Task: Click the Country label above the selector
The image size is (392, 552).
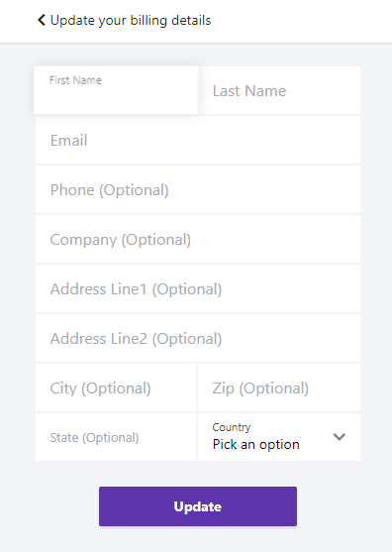Action: tap(232, 427)
